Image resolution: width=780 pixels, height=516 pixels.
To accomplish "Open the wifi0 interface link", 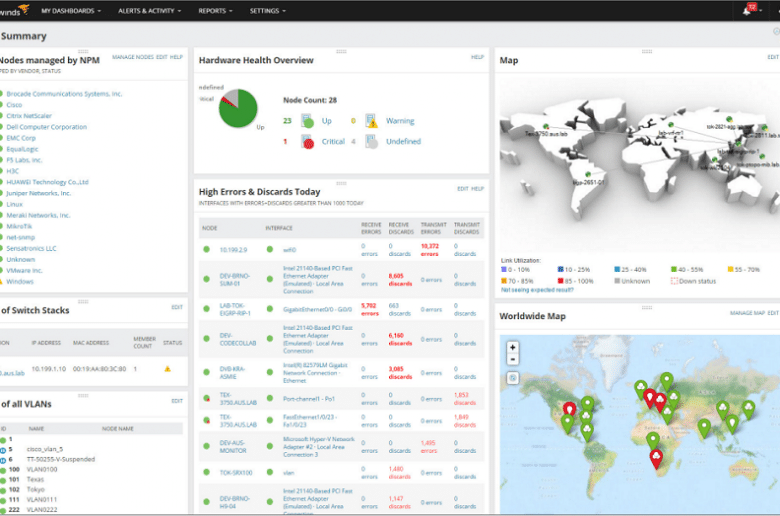I will (x=290, y=250).
